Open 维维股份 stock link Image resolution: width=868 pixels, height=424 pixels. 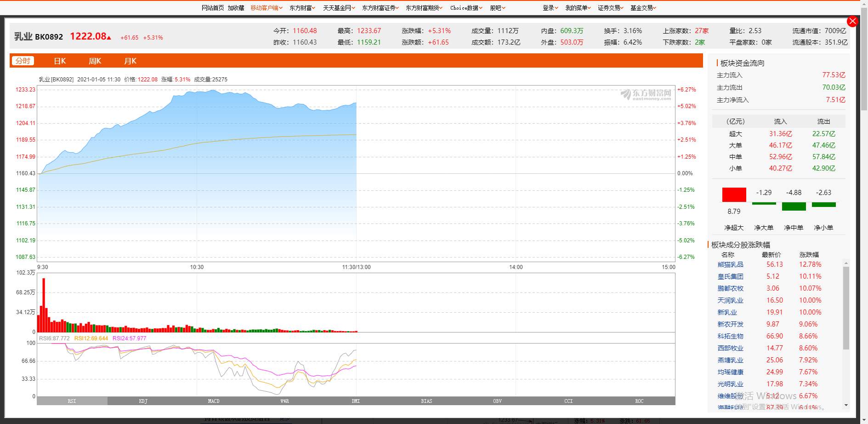[x=730, y=396]
